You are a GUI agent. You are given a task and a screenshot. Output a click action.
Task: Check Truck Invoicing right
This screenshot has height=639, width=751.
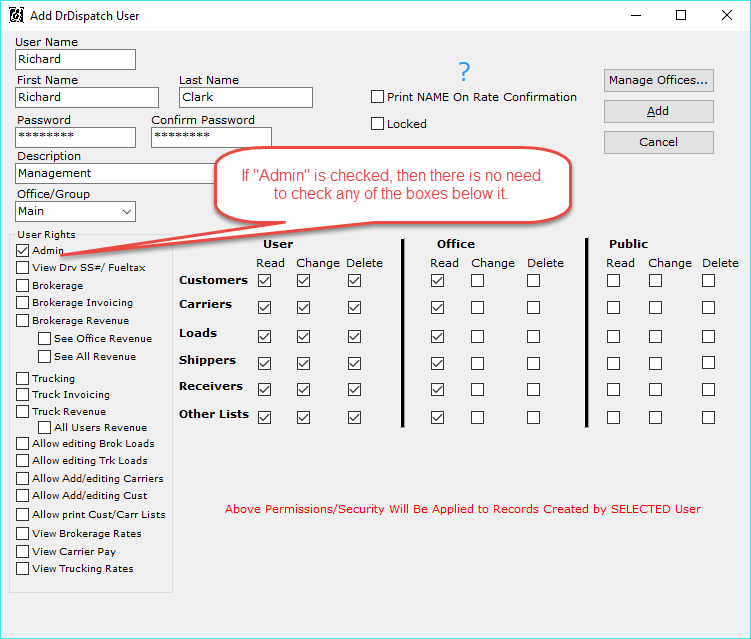(23, 395)
